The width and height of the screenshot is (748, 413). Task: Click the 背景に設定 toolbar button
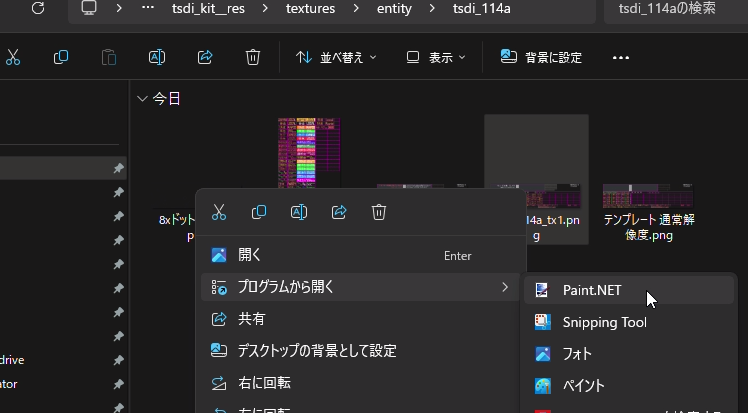point(541,57)
